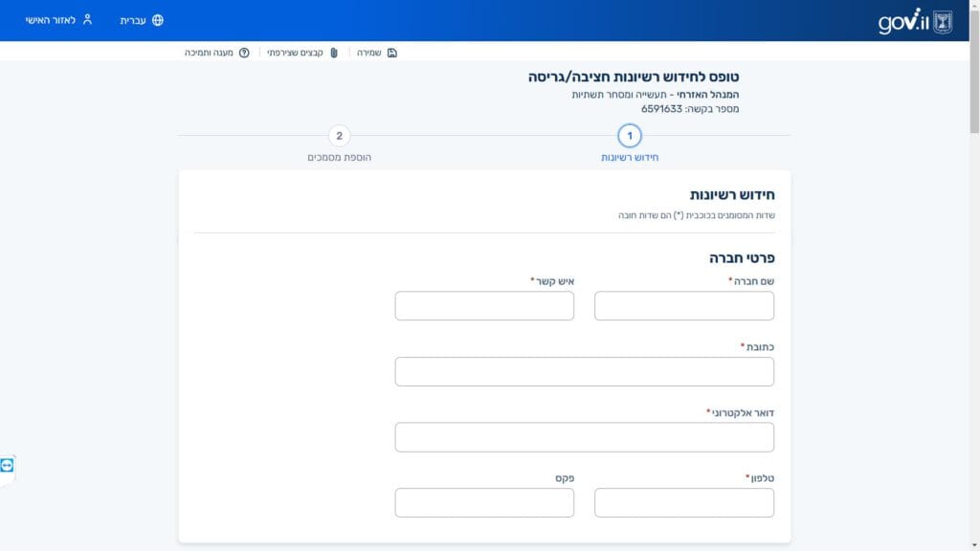Click the question mark help icon
The image size is (980, 551).
pos(244,53)
